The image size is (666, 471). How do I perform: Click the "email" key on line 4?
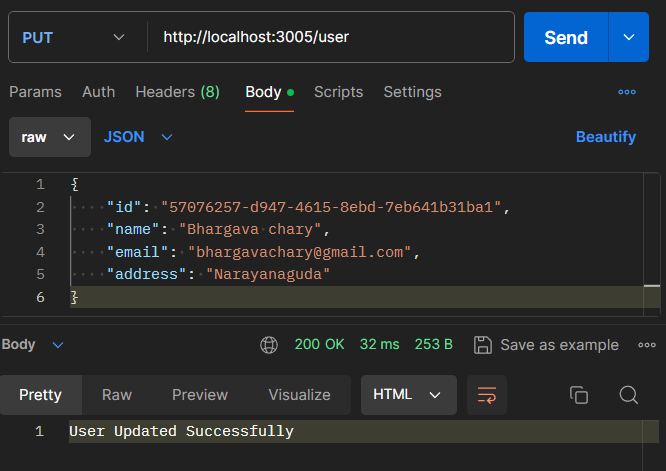coord(137,252)
